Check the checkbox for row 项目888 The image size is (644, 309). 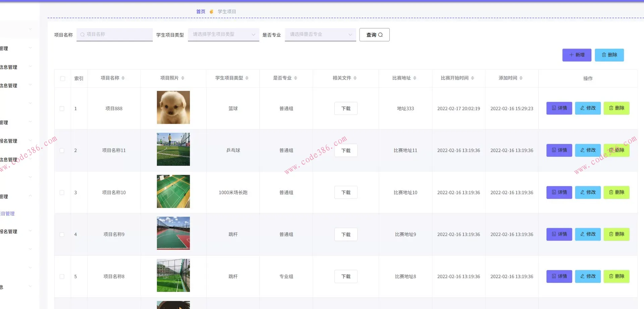pyautogui.click(x=62, y=109)
